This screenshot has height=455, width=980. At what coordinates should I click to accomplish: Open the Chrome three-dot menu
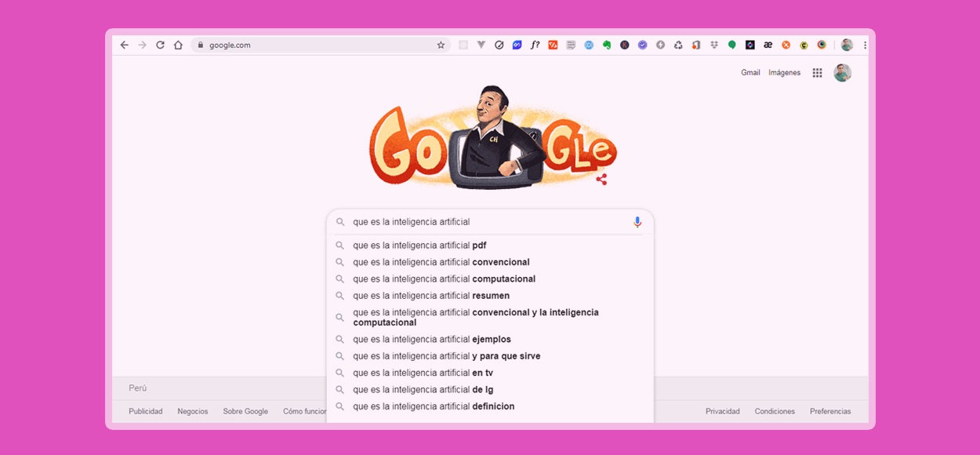point(865,45)
